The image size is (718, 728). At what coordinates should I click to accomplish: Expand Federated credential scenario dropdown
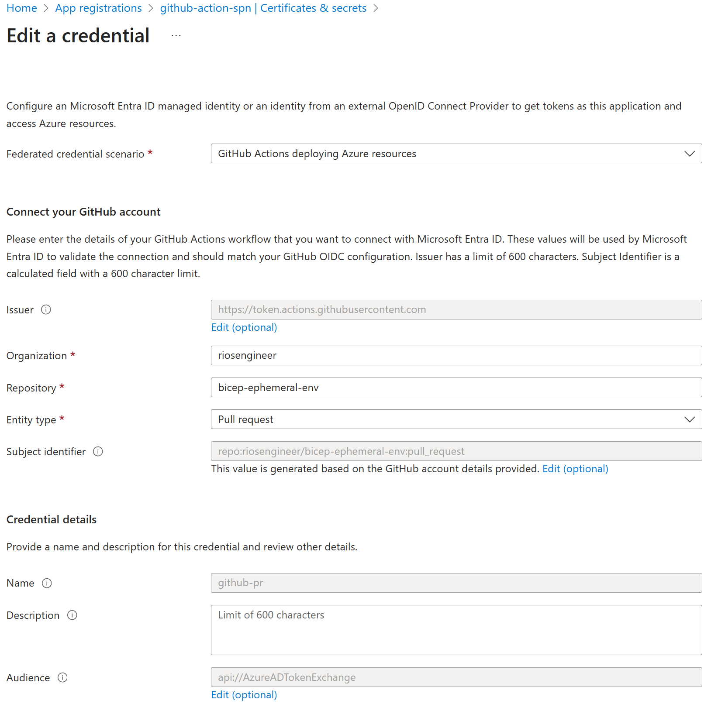pos(456,154)
